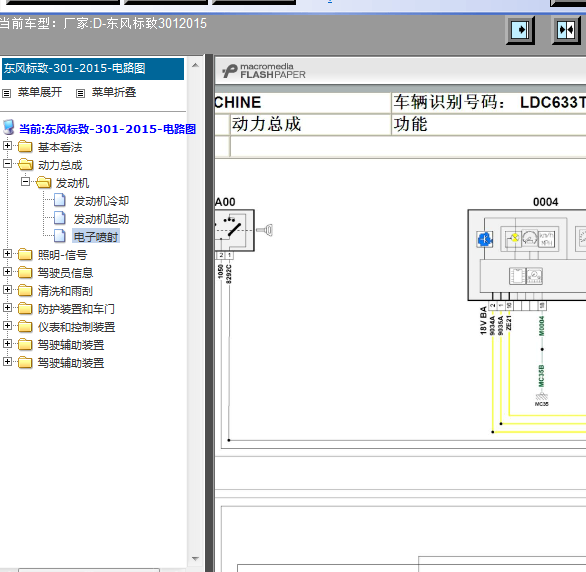Click the 仪表和控制装置 folder icon
Viewport: 586px width, 572px height.
[25, 327]
